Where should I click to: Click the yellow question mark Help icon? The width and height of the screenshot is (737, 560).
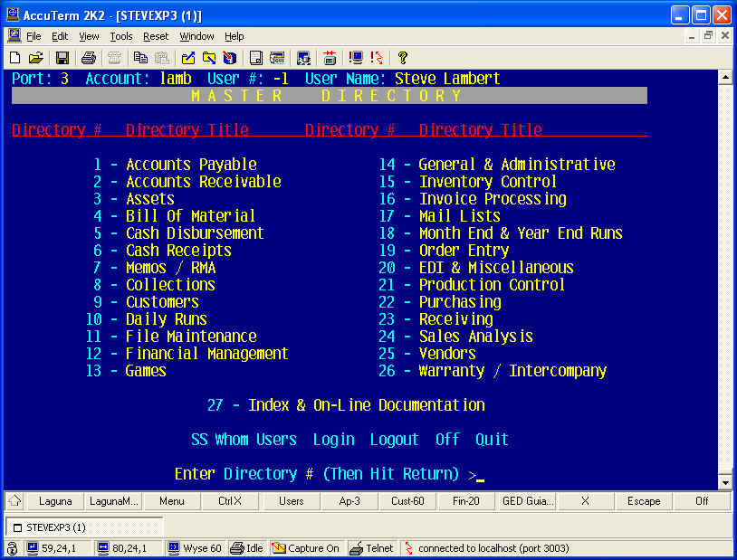(403, 58)
